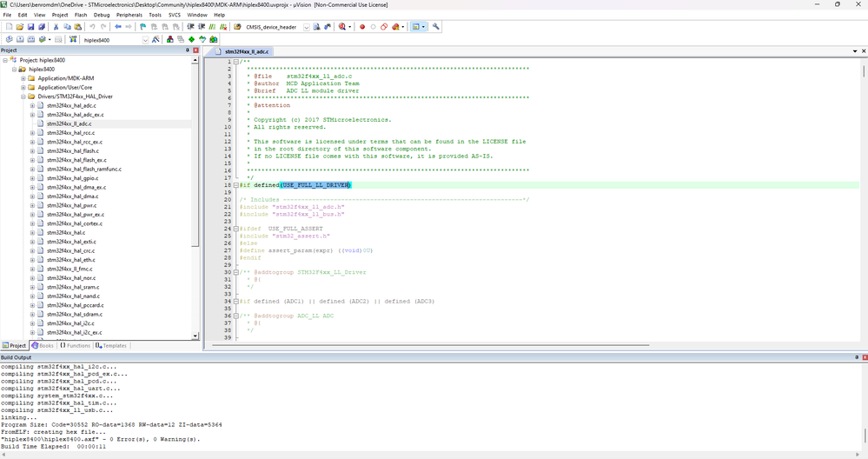Image resolution: width=868 pixels, height=459 pixels.
Task: Collapse the #if defined fold at line 18
Action: point(236,185)
